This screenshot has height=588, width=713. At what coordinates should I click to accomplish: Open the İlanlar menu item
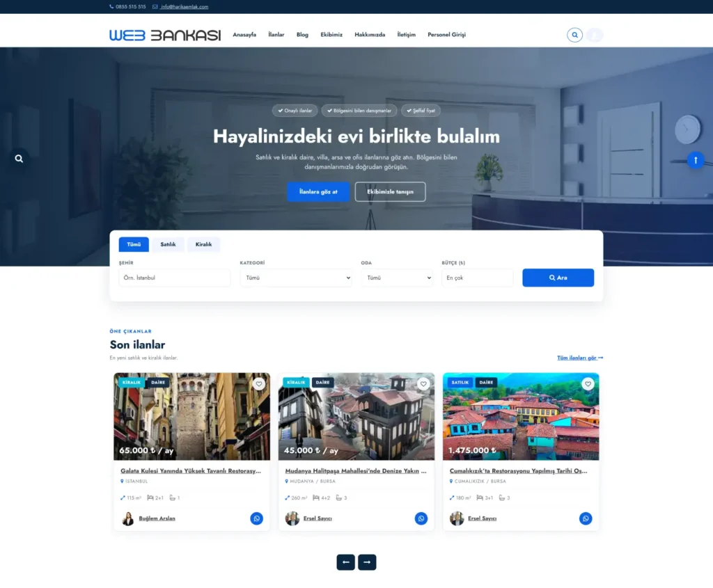coord(276,35)
